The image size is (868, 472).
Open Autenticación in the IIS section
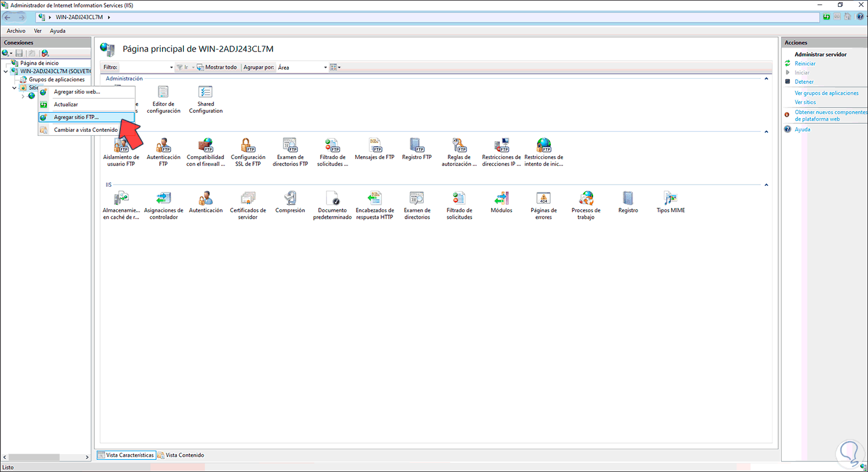tap(205, 202)
